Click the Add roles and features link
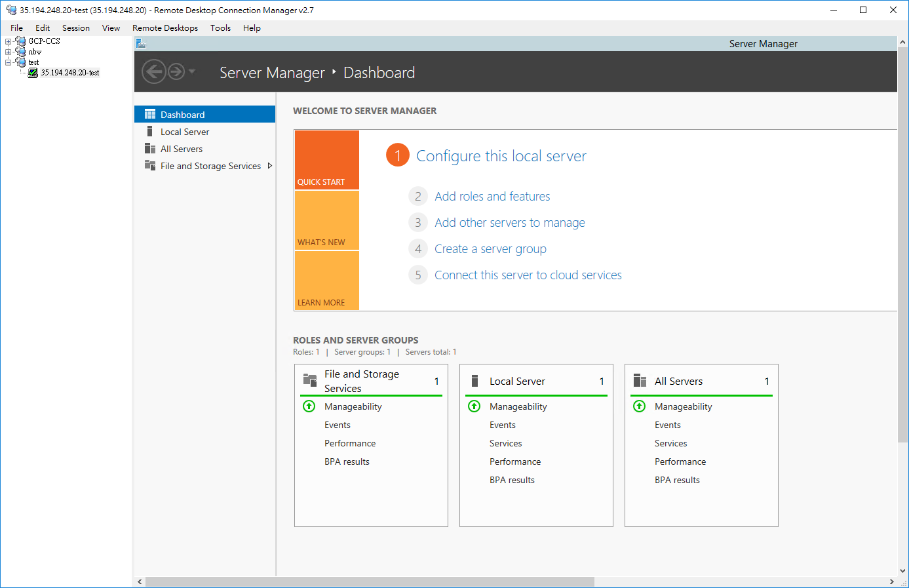This screenshot has height=588, width=909. tap(492, 196)
